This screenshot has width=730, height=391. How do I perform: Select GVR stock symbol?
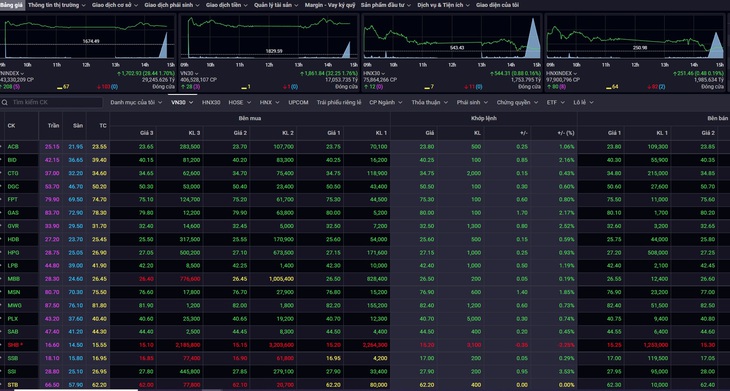click(x=13, y=226)
